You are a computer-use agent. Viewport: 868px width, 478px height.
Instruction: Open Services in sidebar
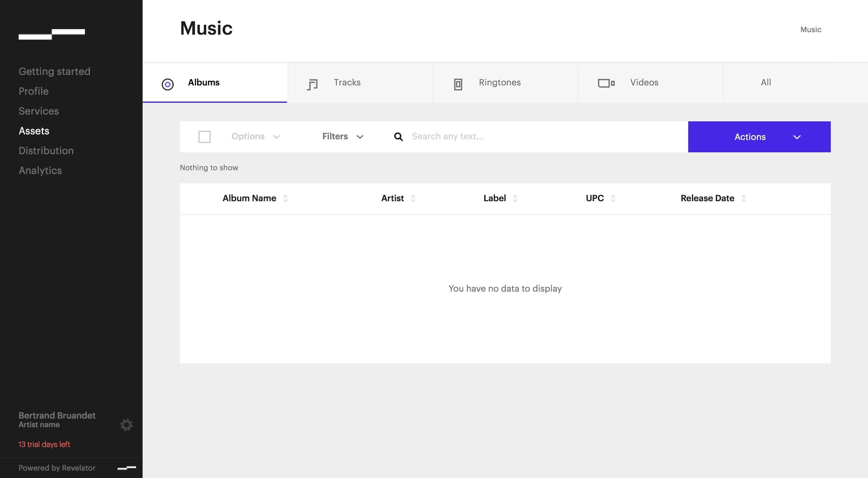(x=38, y=111)
